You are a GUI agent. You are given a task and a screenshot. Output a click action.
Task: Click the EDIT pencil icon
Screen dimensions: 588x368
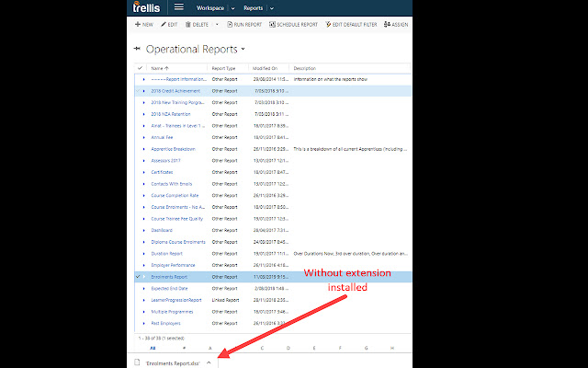pyautogui.click(x=164, y=25)
